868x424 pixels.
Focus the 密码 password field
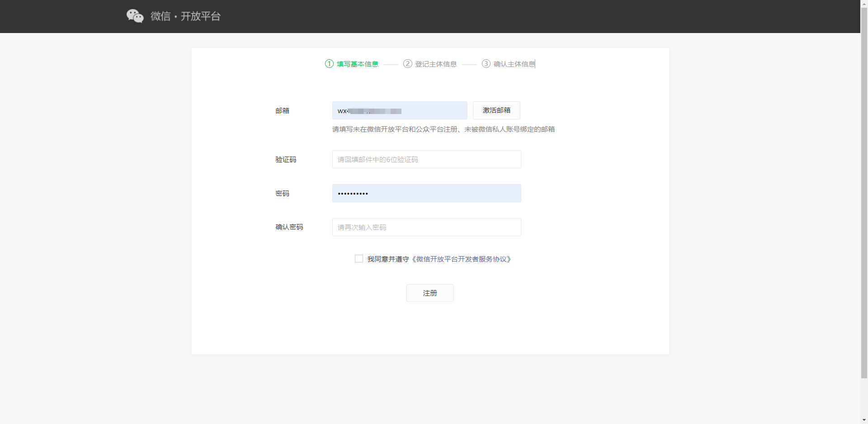point(427,193)
